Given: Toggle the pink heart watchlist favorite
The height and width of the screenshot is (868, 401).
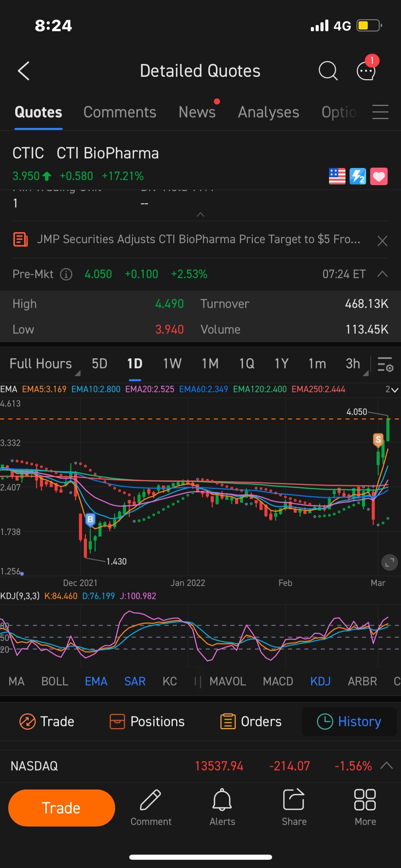Looking at the screenshot, I should [379, 176].
